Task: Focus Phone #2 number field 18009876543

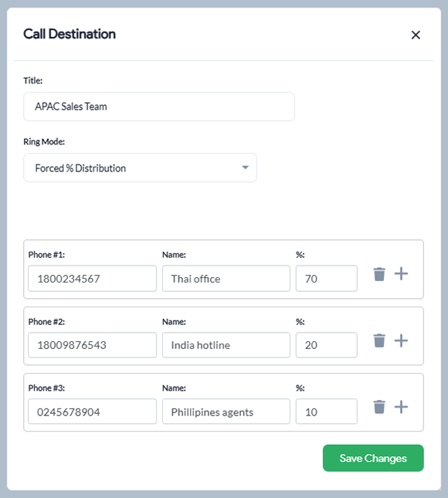Action: pos(92,345)
